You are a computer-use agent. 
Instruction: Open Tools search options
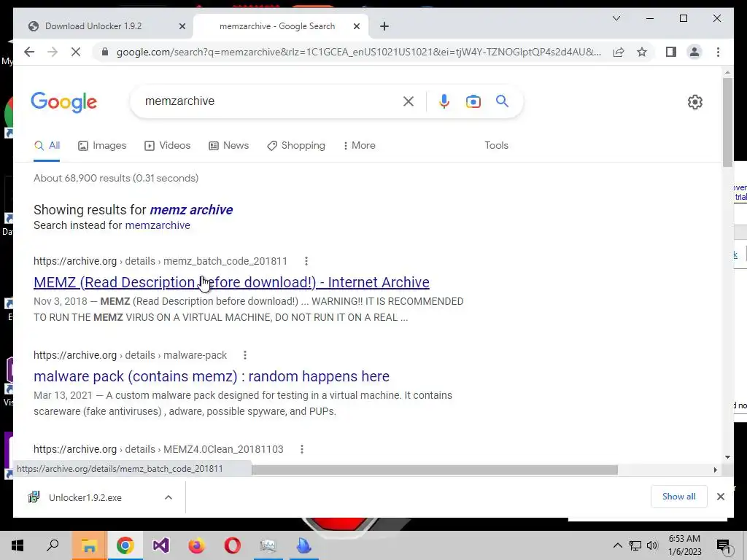[x=496, y=145]
